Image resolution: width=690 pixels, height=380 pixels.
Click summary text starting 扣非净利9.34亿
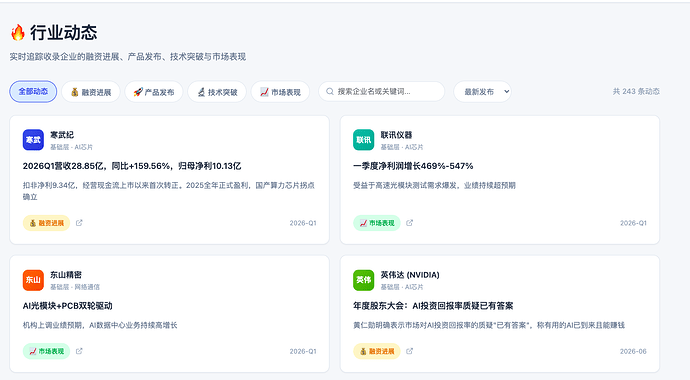tap(169, 191)
